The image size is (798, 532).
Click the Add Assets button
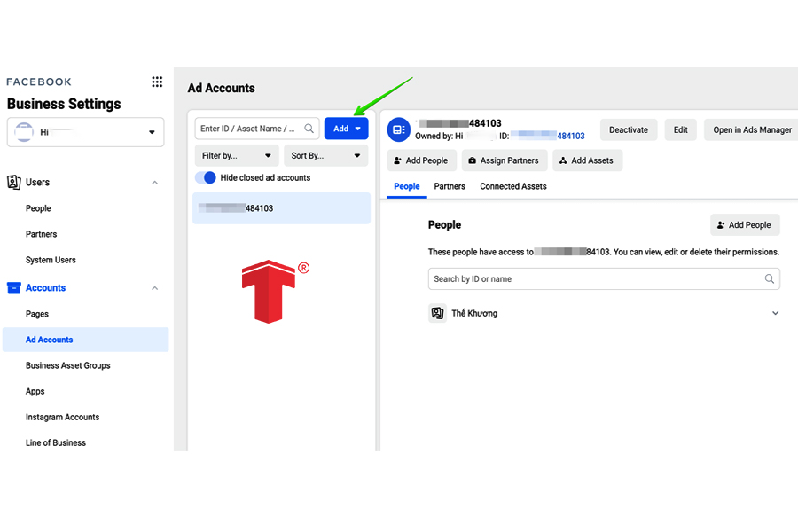[x=587, y=160]
